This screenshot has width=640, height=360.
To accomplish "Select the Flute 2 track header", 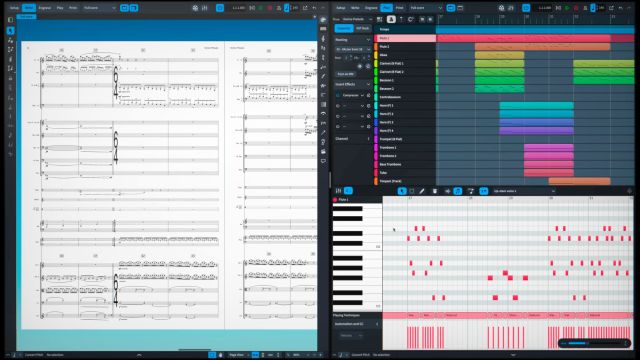I will click(x=407, y=47).
